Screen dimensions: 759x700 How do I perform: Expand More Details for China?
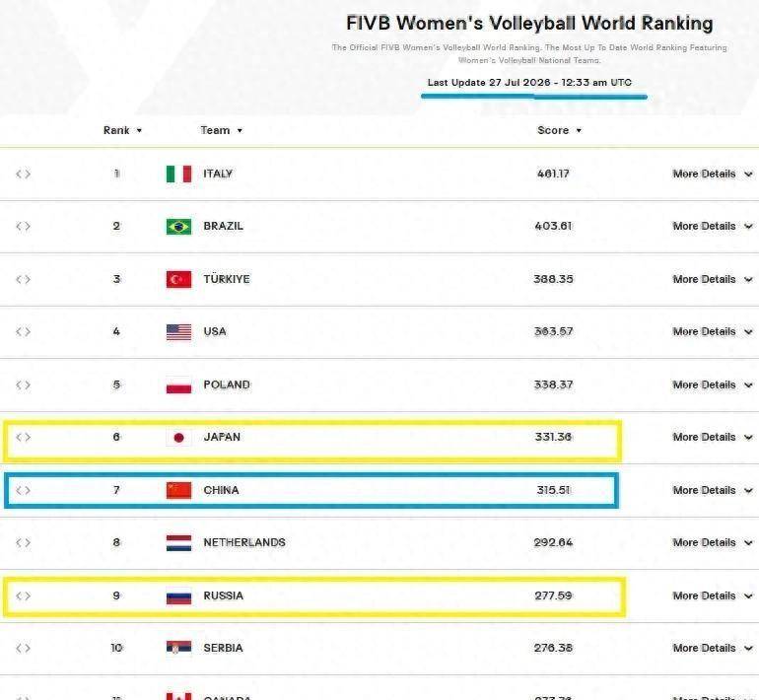click(x=713, y=490)
